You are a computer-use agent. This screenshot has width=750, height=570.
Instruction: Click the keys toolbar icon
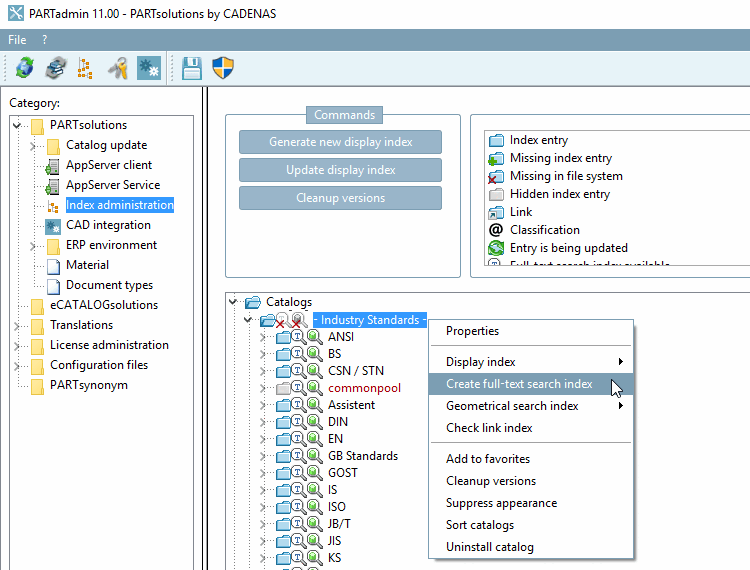click(118, 68)
